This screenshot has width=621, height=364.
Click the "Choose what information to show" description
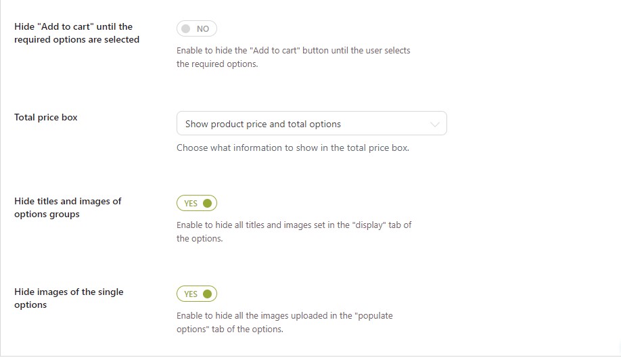pyautogui.click(x=293, y=147)
